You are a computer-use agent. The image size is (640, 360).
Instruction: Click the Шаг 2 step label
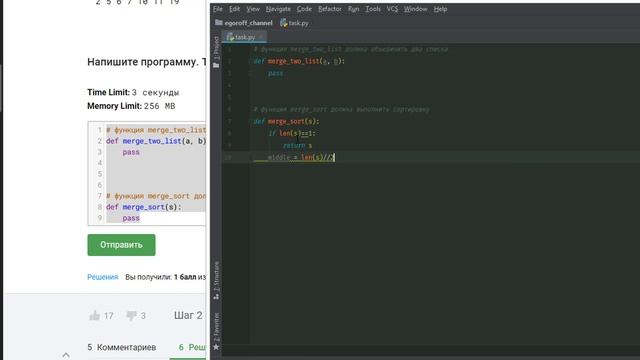[x=188, y=316]
